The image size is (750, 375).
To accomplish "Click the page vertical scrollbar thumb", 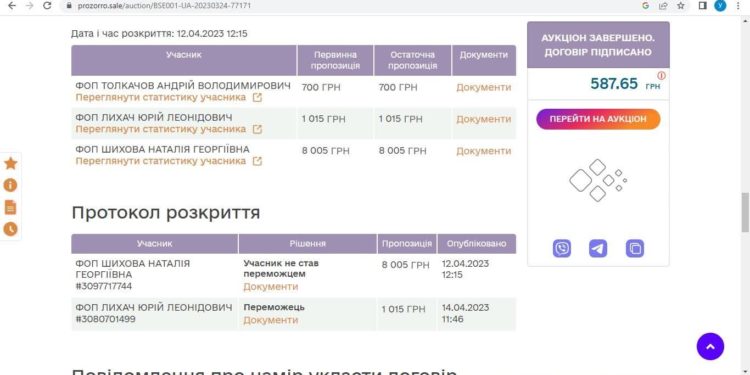I will [x=745, y=212].
